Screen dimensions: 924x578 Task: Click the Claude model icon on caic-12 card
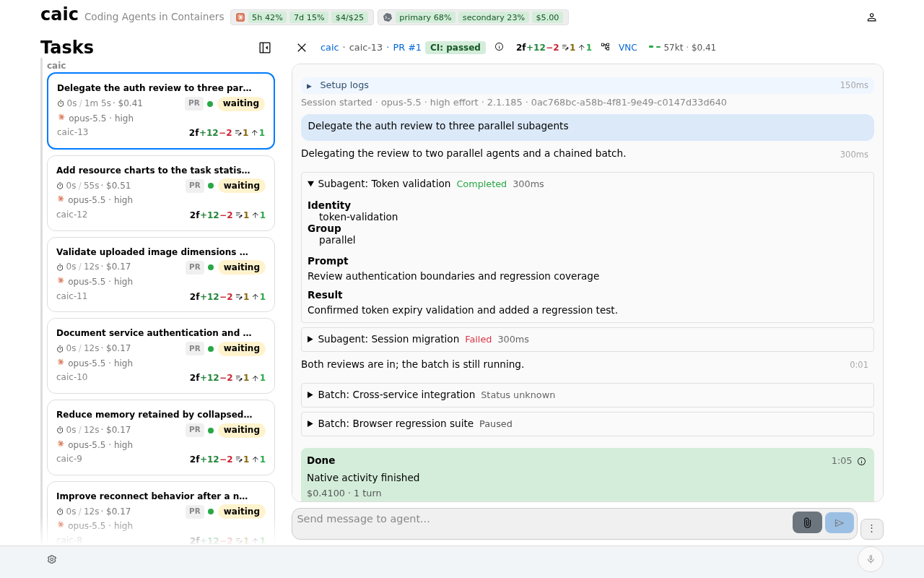(x=61, y=199)
